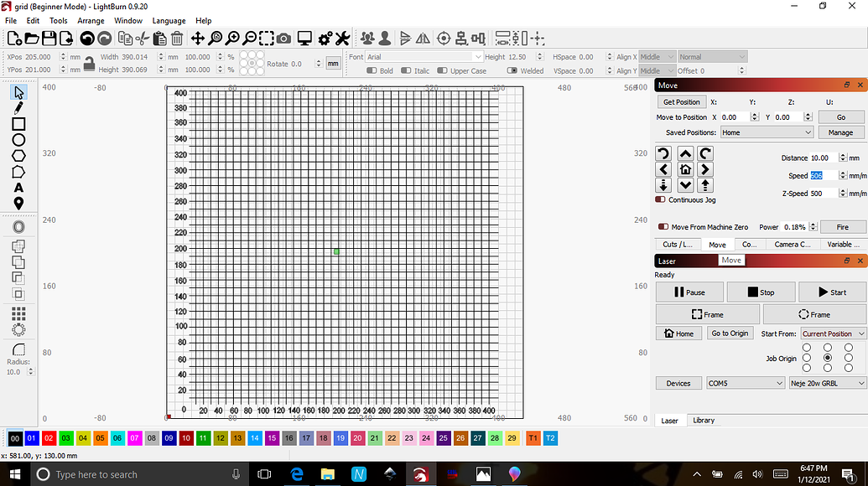Viewport: 868px width, 486px height.
Task: Click the Speed input field
Action: [824, 175]
